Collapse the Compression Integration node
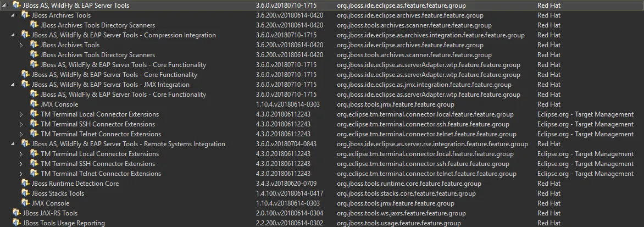Image resolution: width=644 pixels, height=227 pixels. pyautogui.click(x=13, y=35)
